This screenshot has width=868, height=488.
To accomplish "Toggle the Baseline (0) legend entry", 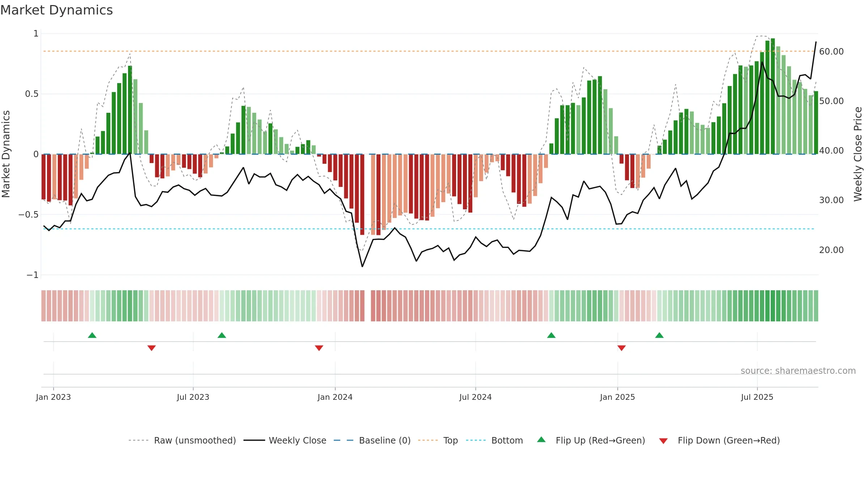I will (372, 440).
